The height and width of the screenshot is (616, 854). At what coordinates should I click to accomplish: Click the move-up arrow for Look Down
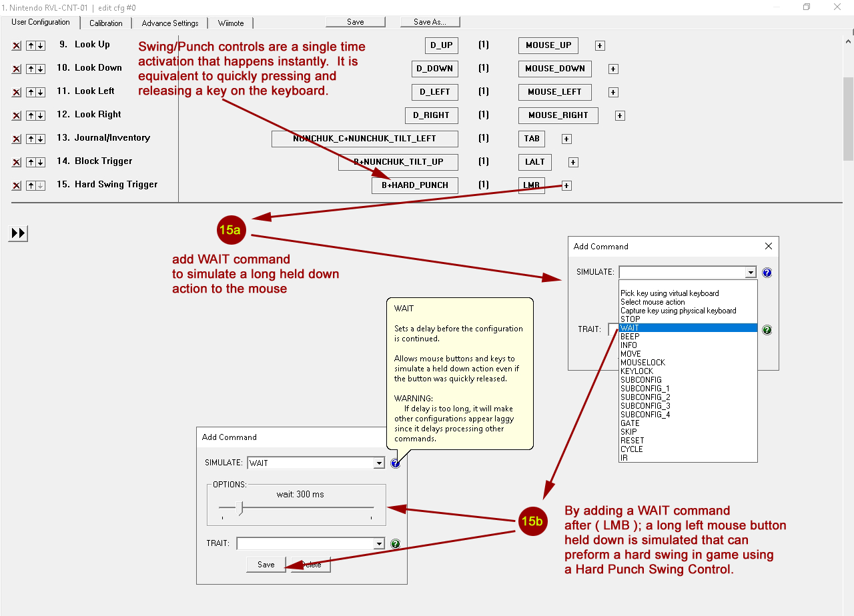click(x=31, y=69)
